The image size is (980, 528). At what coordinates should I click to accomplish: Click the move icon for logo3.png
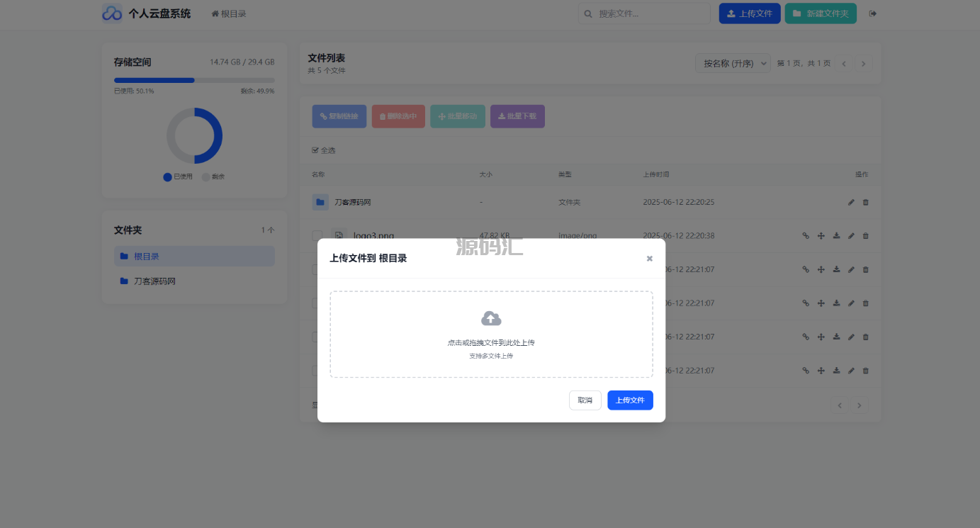click(x=821, y=236)
